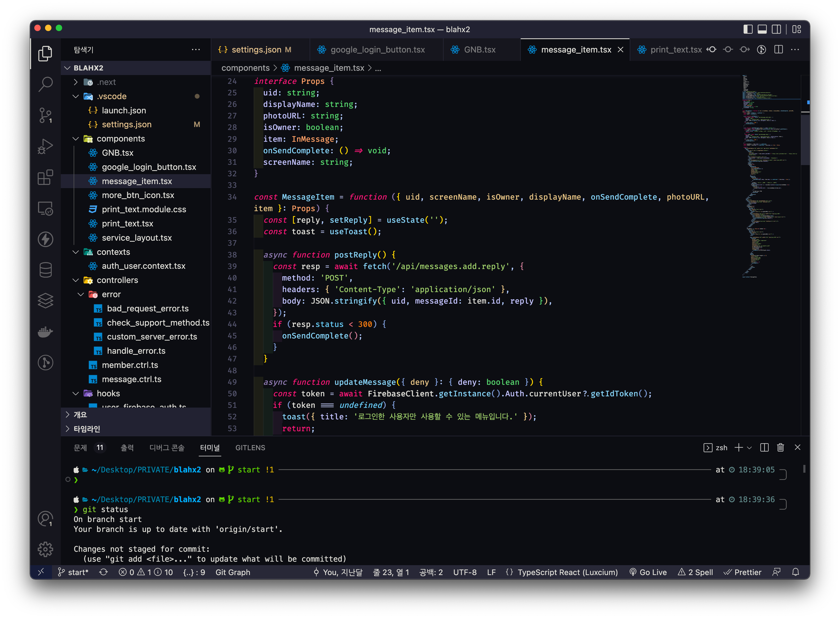Image resolution: width=840 pixels, height=619 pixels.
Task: Open the Explorer view in activity bar
Action: coord(45,54)
